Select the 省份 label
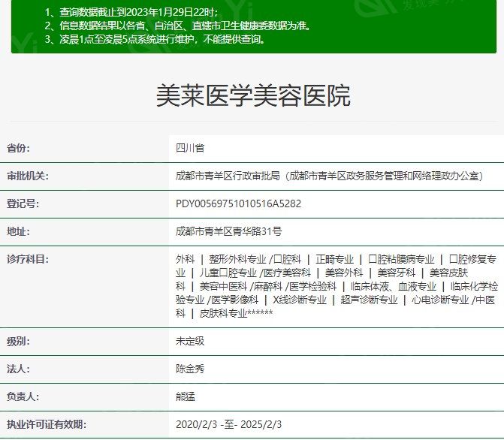504x440 pixels. click(x=18, y=148)
